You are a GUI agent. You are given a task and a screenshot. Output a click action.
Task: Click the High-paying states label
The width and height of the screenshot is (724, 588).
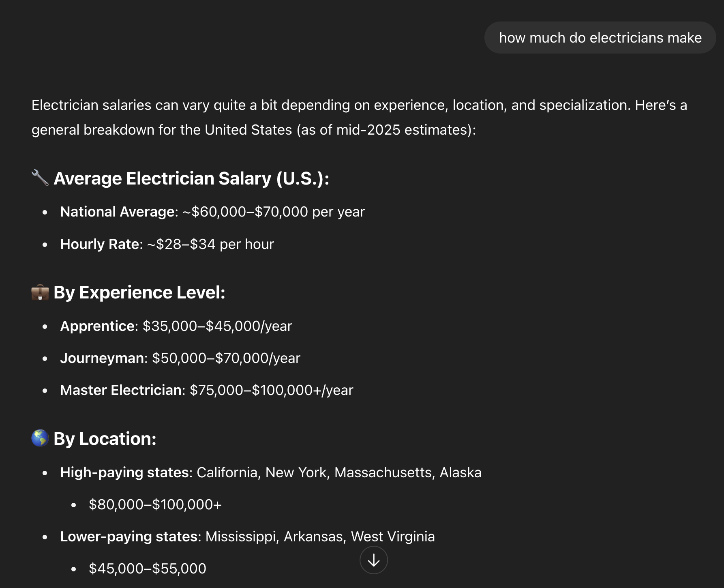coord(124,472)
